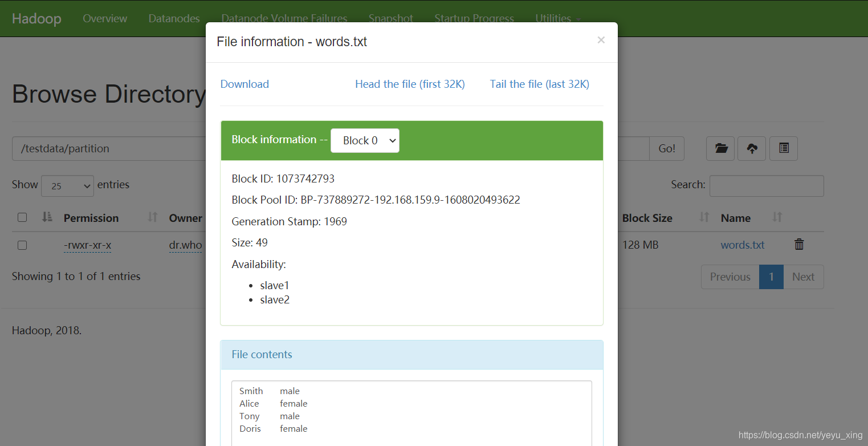Click the 128 MB block size cell

(x=640, y=245)
